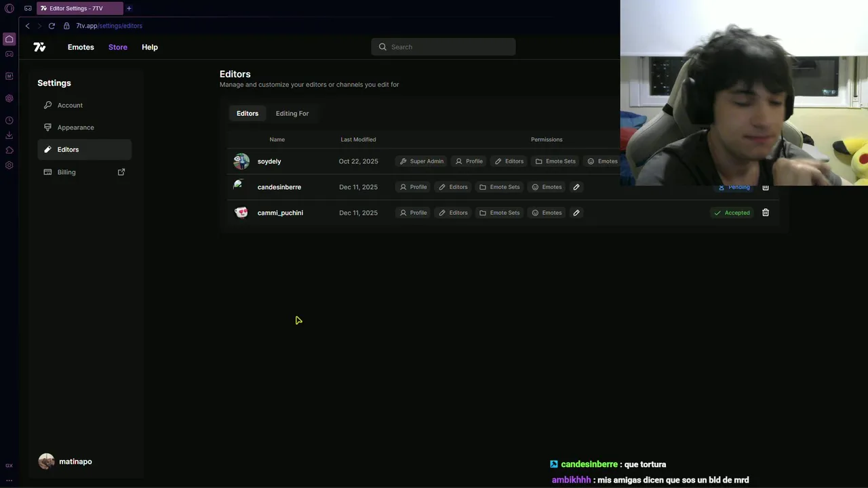Click candesinberre's Editors permission chip
Viewport: 868px width, 488px height.
(453, 187)
